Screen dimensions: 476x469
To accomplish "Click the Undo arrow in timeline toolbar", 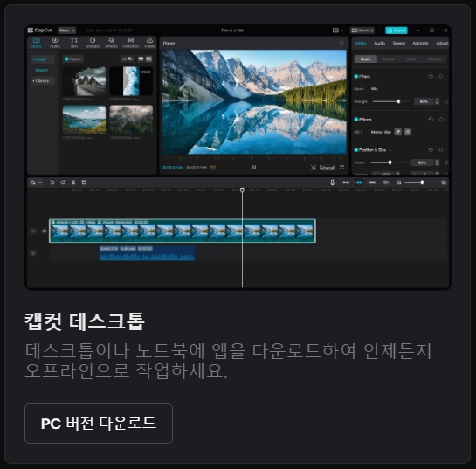I will coord(52,183).
